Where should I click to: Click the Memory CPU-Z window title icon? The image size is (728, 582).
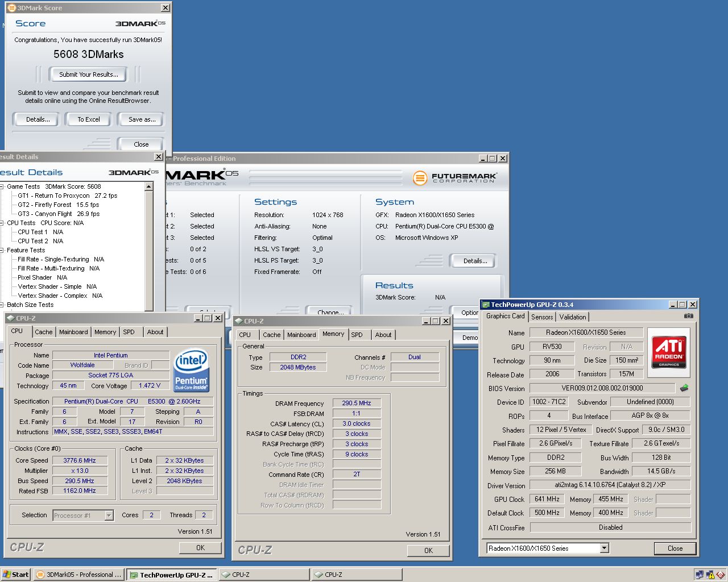click(x=239, y=321)
